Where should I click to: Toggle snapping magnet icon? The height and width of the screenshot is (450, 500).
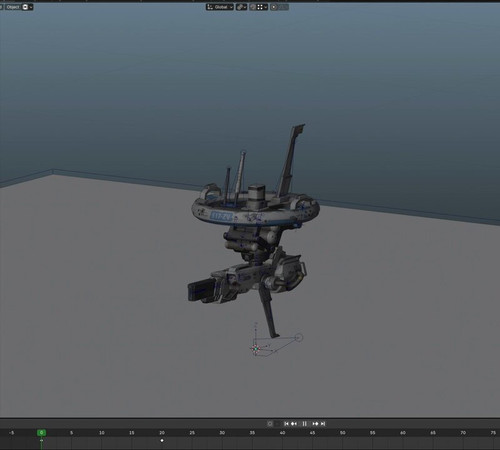click(253, 7)
